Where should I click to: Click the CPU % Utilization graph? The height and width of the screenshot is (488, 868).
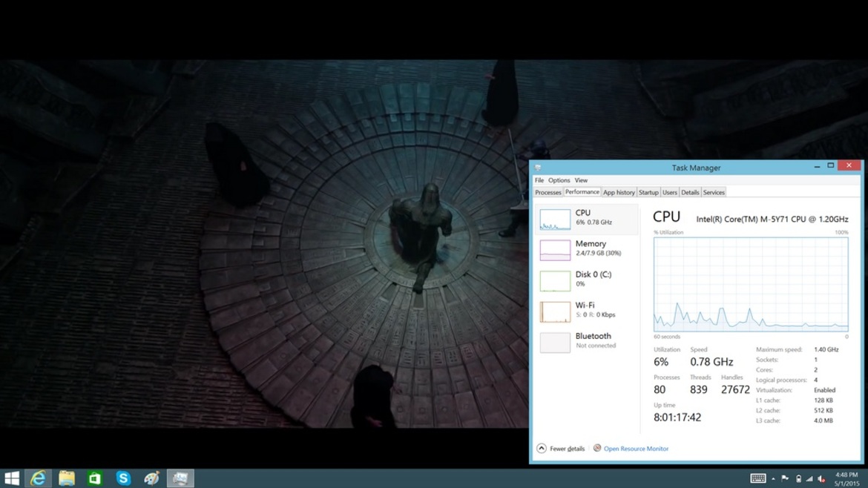[x=751, y=284]
